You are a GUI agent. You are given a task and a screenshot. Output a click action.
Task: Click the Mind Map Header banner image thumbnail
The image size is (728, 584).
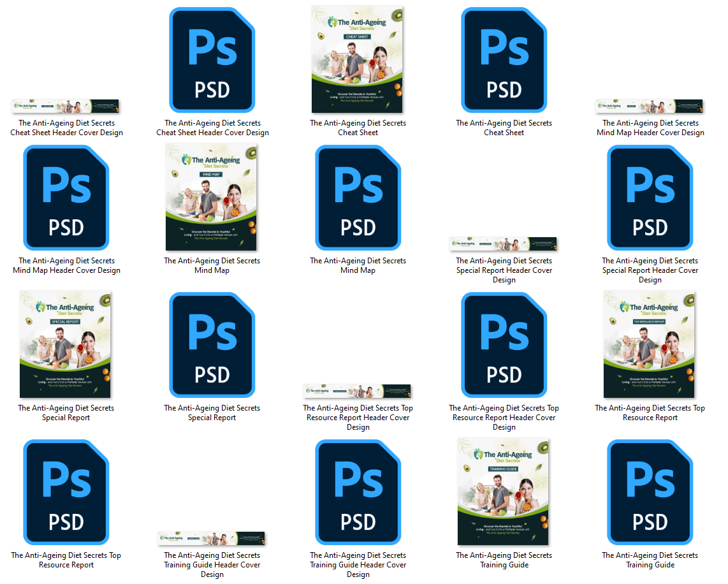650,106
